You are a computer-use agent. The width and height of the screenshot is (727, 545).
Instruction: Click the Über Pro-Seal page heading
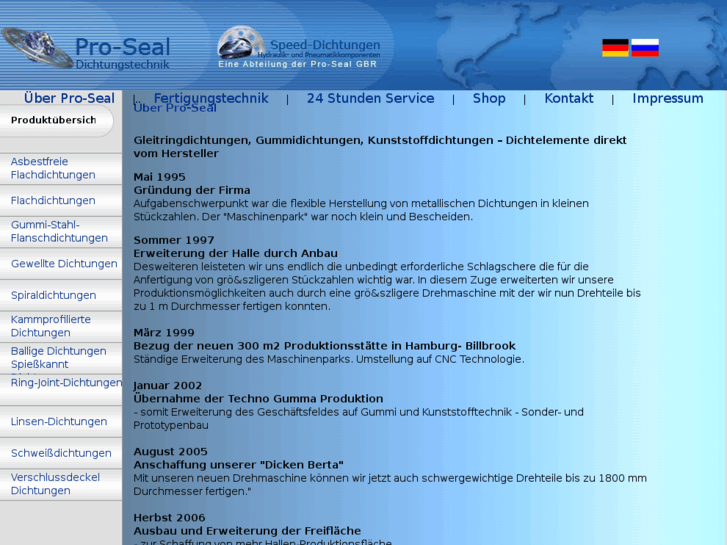(x=175, y=108)
